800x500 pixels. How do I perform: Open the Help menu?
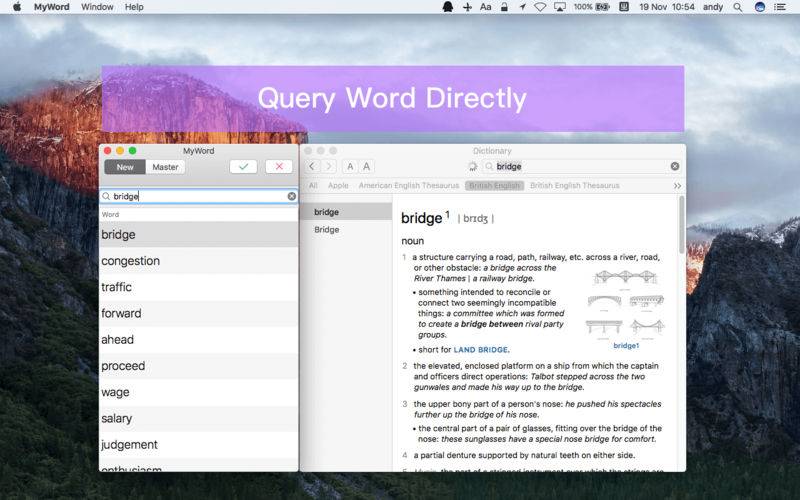pos(134,7)
